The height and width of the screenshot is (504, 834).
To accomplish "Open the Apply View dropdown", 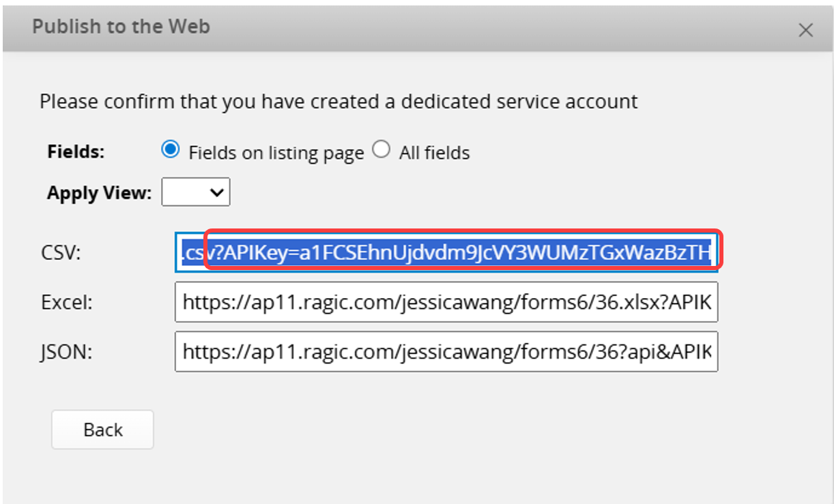I will click(x=195, y=193).
